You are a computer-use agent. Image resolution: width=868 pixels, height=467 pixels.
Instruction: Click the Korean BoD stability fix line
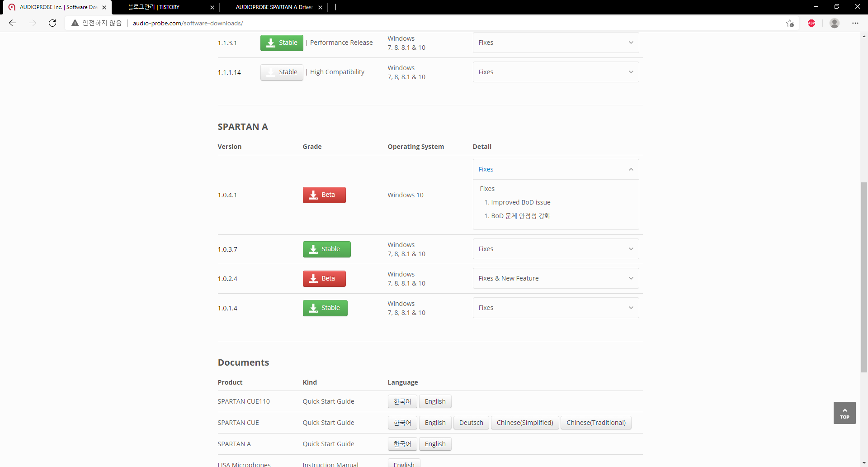point(521,216)
